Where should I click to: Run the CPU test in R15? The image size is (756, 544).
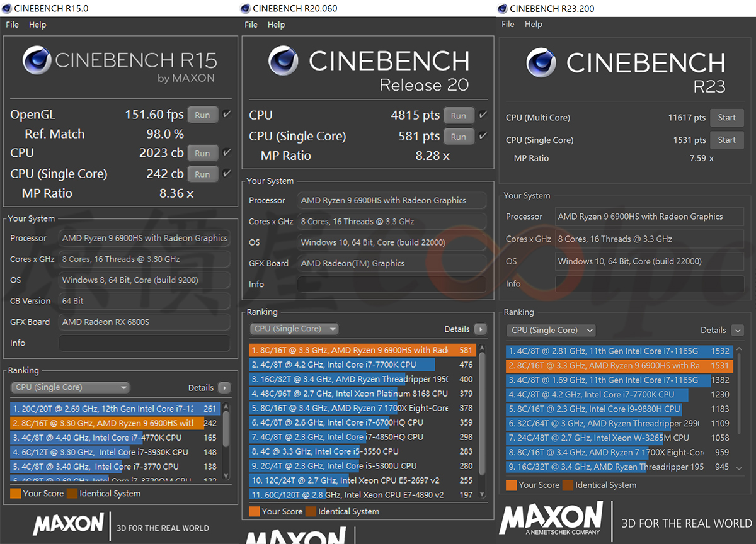point(202,153)
